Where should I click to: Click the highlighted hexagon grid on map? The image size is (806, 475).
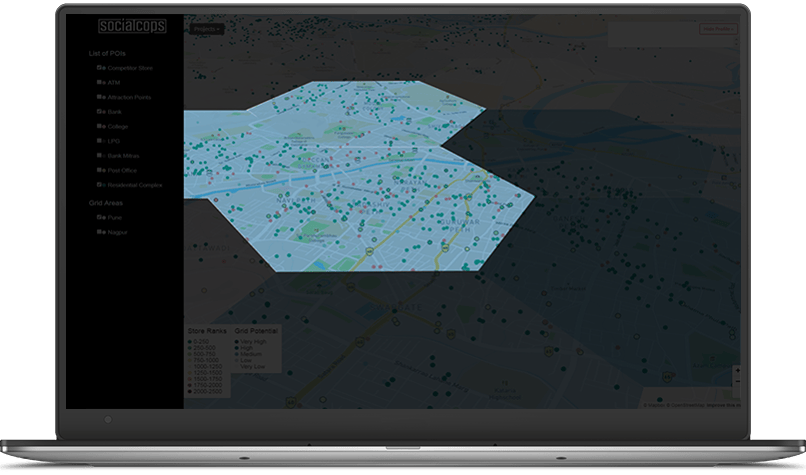(x=360, y=180)
